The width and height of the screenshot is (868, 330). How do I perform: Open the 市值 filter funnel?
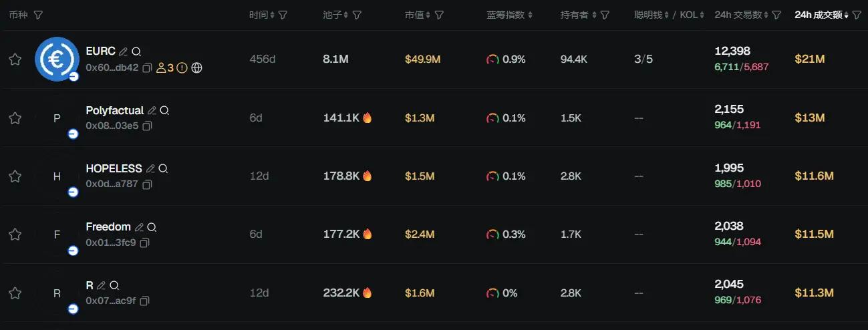click(x=439, y=15)
